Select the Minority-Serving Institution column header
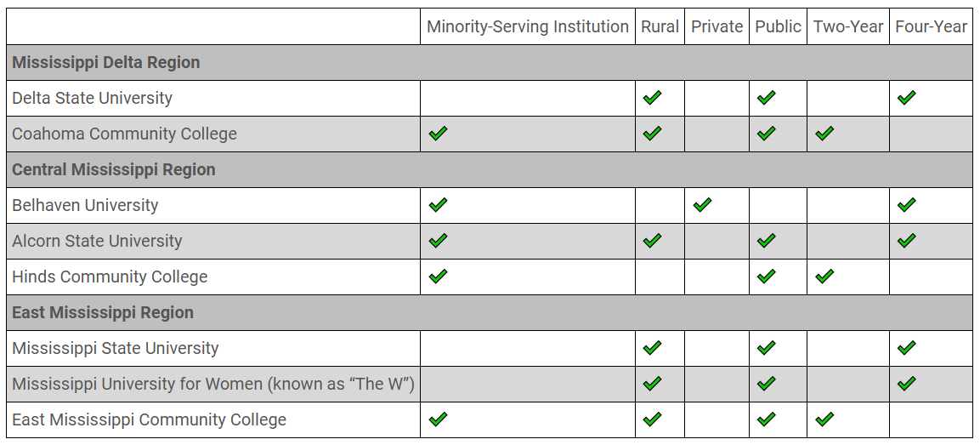Viewport: 980px width, 445px height. 528,26
